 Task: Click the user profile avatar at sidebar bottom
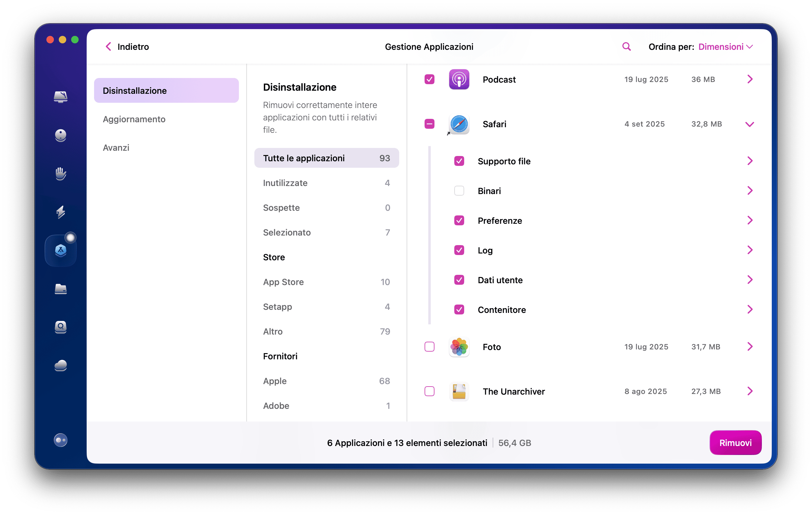coord(61,440)
